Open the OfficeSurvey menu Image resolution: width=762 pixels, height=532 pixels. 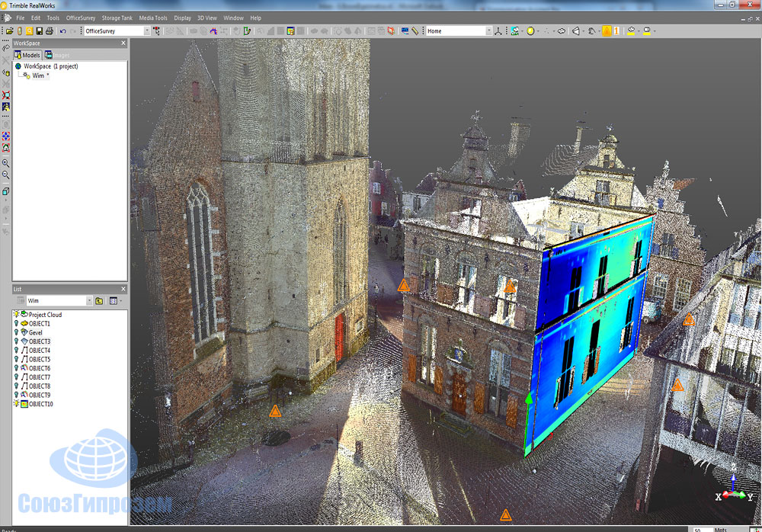tap(81, 18)
